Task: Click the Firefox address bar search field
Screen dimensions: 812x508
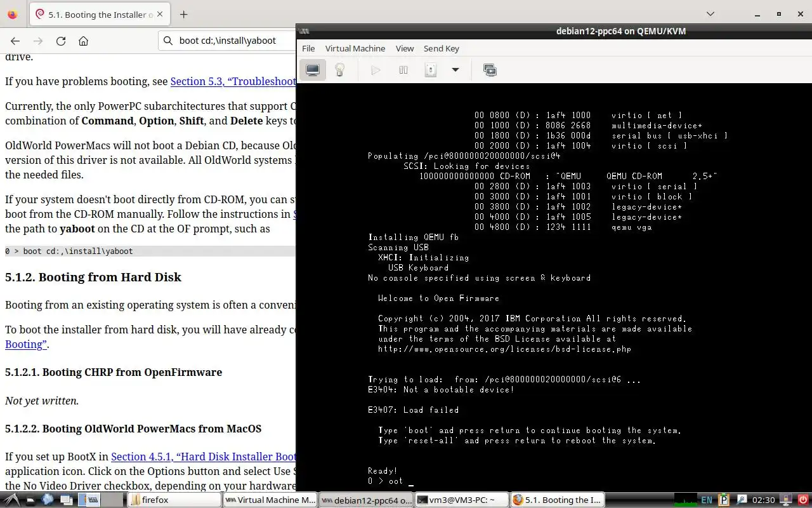Action: pyautogui.click(x=228, y=41)
